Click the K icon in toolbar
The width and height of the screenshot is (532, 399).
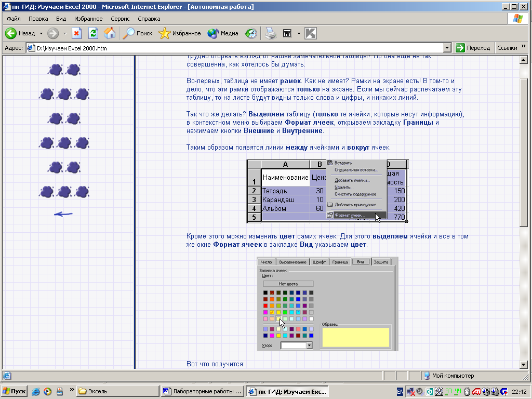(311, 33)
